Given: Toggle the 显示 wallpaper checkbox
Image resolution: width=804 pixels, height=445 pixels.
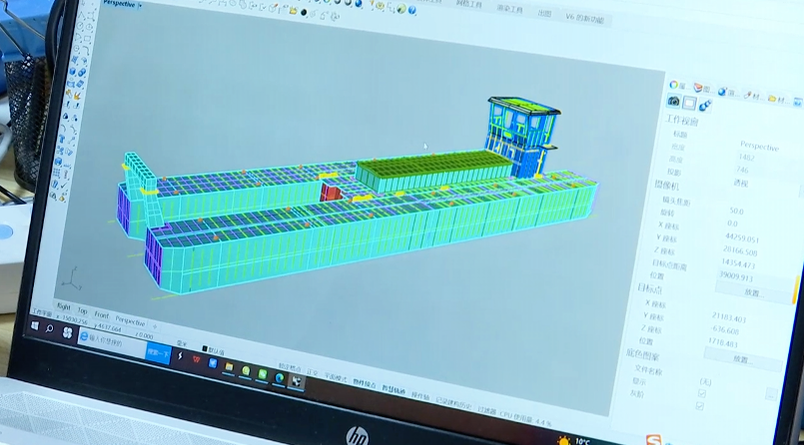Looking at the screenshot, I should [700, 393].
